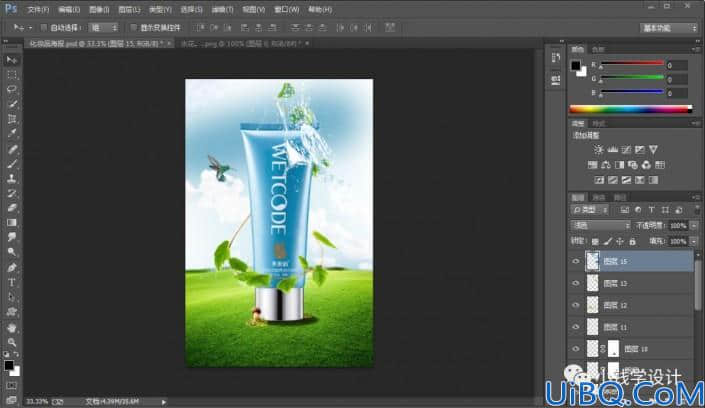
Task: Select the Zoom tool in the toolbox
Action: pyautogui.click(x=12, y=342)
